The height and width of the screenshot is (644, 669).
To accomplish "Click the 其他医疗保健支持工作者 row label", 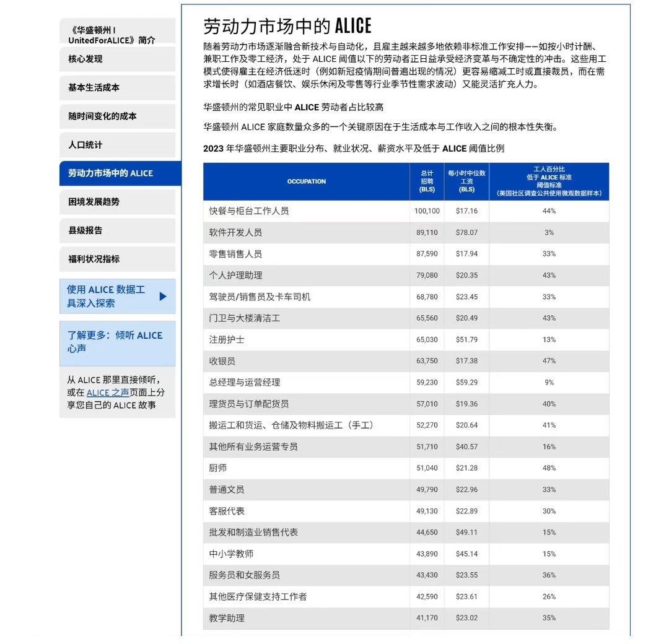I will pos(258,597).
